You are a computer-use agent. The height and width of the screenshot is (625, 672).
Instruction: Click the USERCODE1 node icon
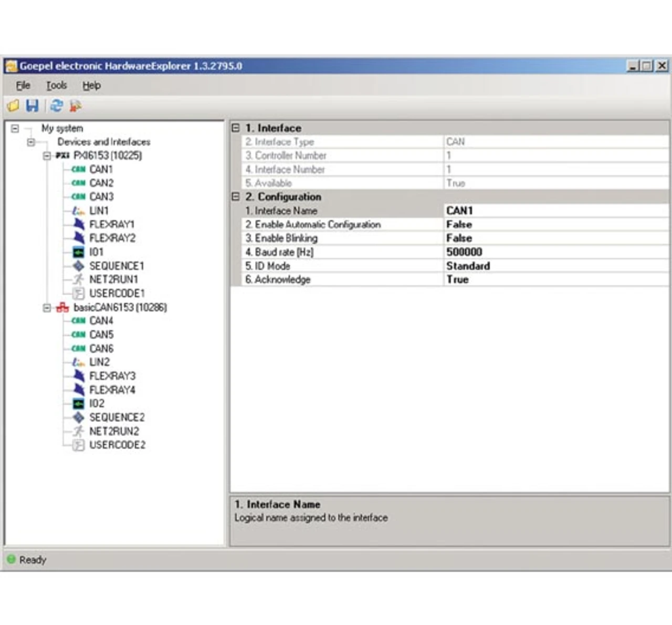[x=78, y=294]
